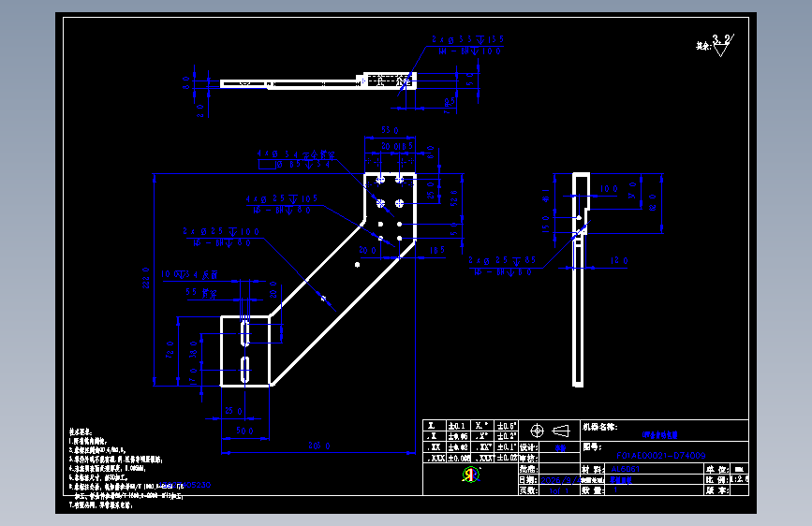
Task: Click the first-angle projection symbol in title block
Action: (550, 431)
